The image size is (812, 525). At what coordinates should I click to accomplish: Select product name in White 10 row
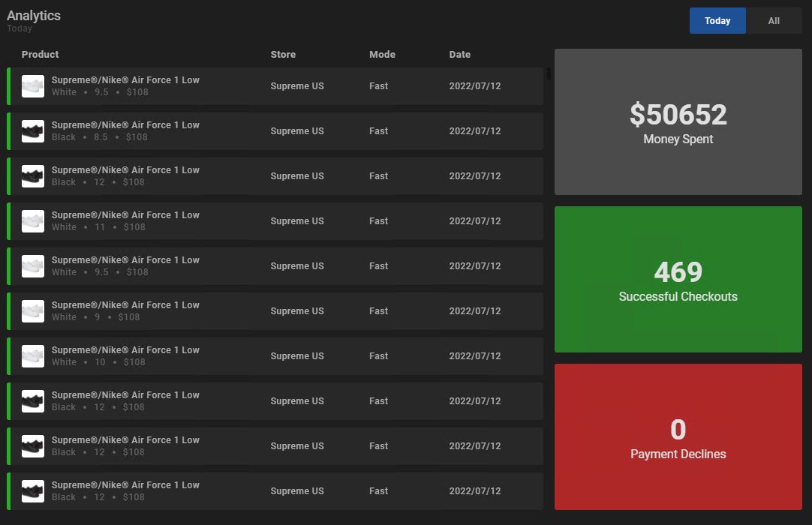tap(125, 350)
